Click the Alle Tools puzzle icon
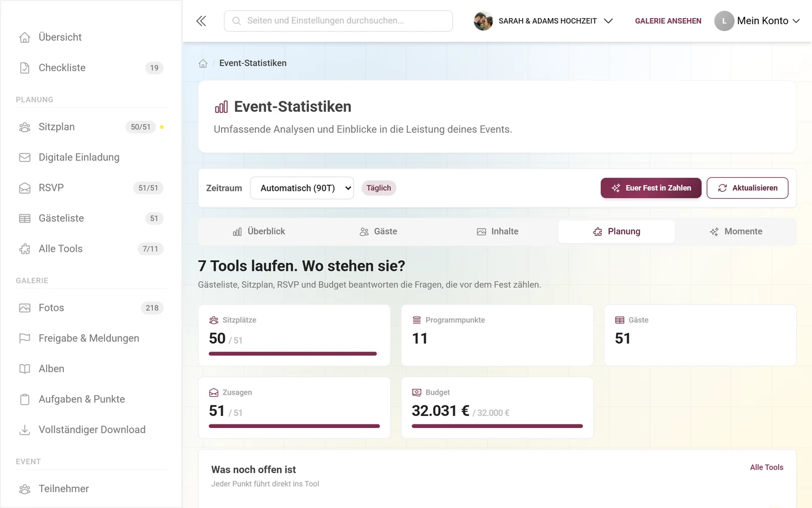812x508 pixels. 25,249
